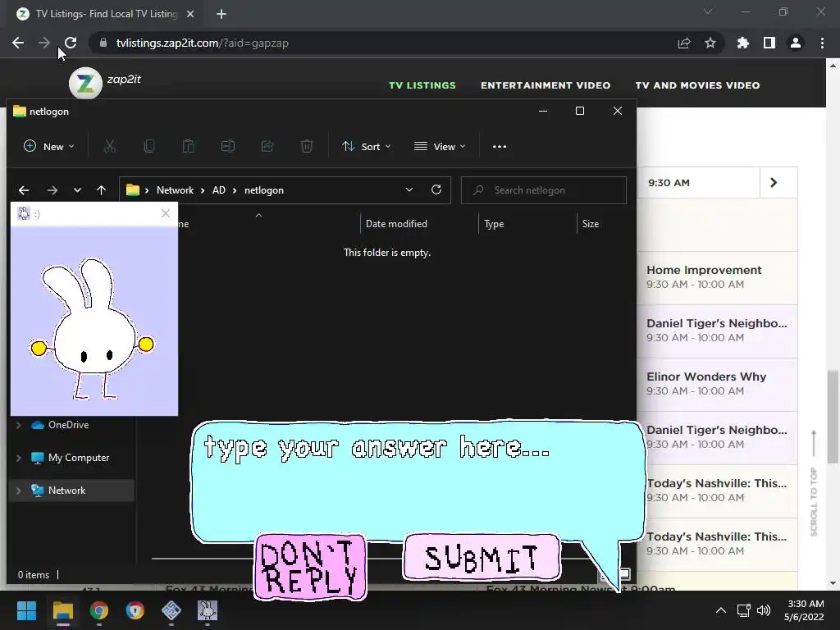Click the Chrome URL address bar

tap(381, 43)
